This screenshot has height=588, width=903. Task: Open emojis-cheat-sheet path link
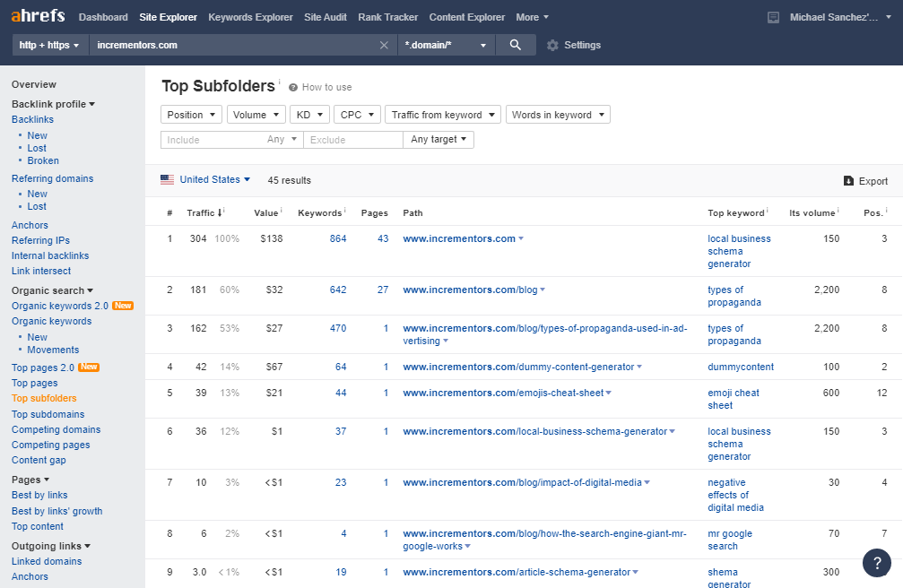[503, 393]
